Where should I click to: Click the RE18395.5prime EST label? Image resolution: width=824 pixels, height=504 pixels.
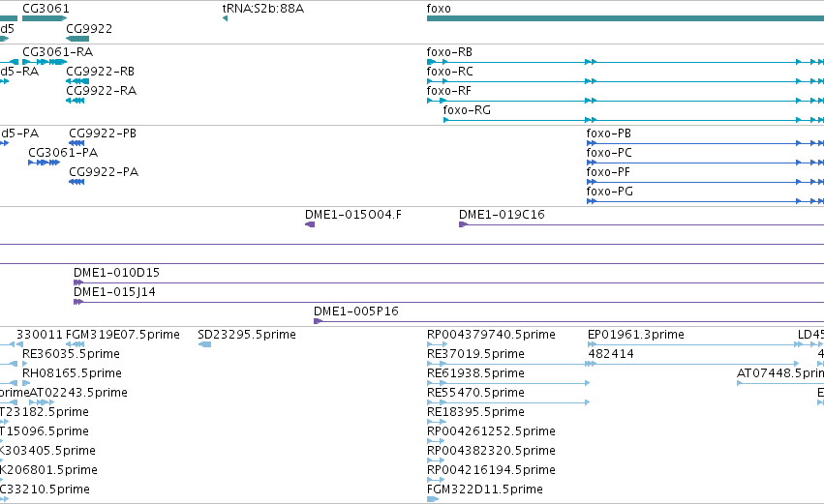(x=475, y=413)
